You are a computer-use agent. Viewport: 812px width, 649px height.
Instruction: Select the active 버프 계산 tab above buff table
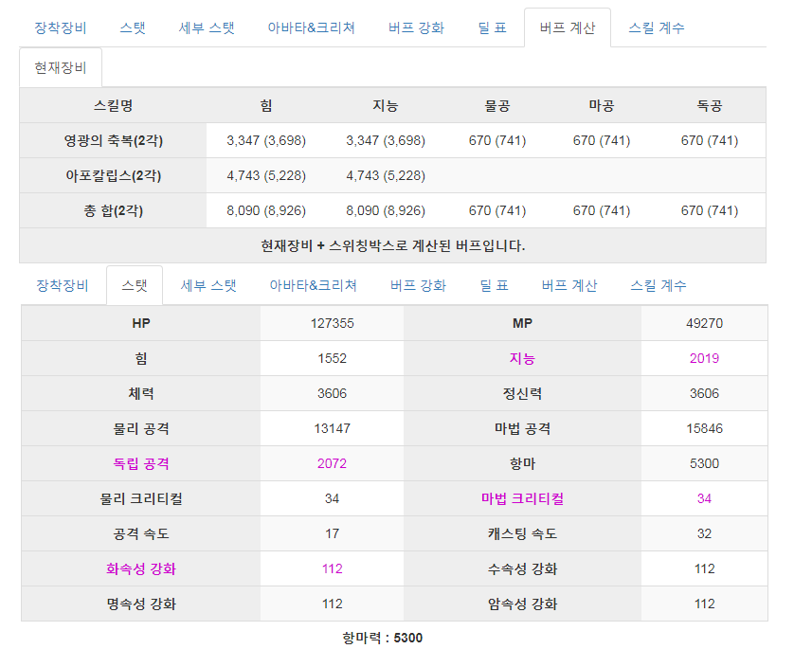[568, 27]
